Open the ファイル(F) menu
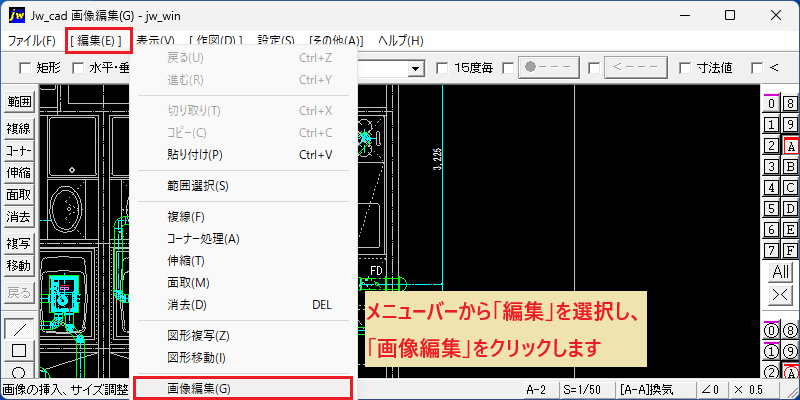 click(32, 41)
